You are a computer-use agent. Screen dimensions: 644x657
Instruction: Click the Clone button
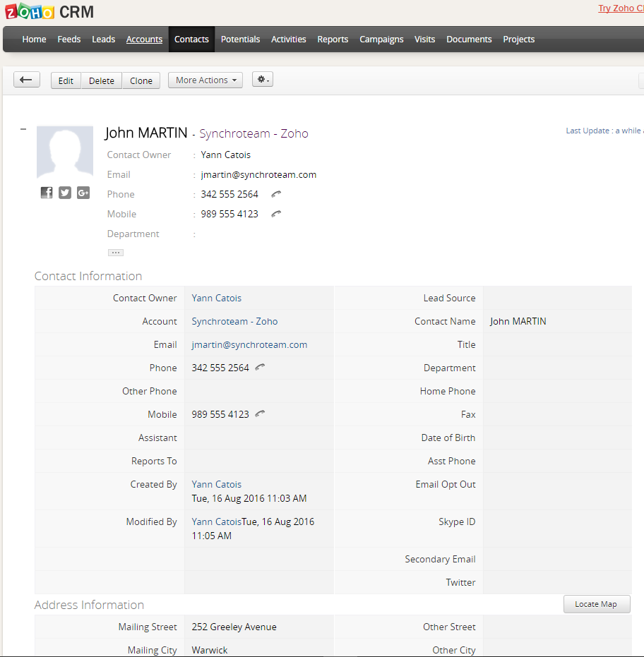click(x=141, y=80)
